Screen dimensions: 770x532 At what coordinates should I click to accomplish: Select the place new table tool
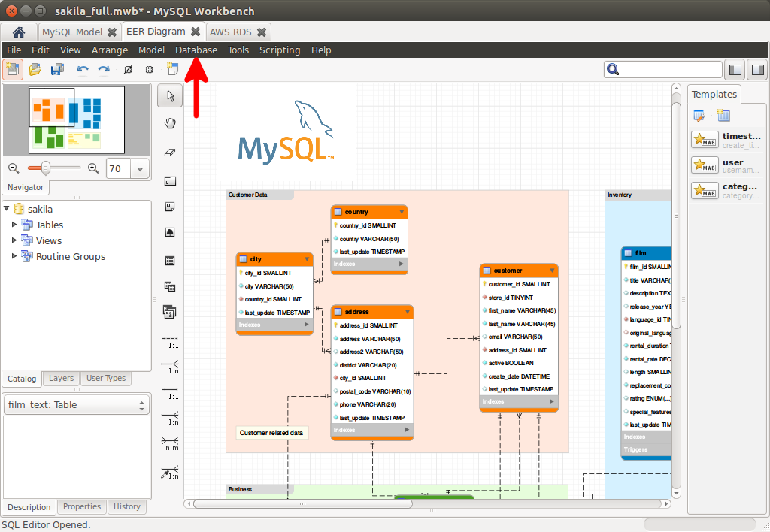click(x=170, y=261)
